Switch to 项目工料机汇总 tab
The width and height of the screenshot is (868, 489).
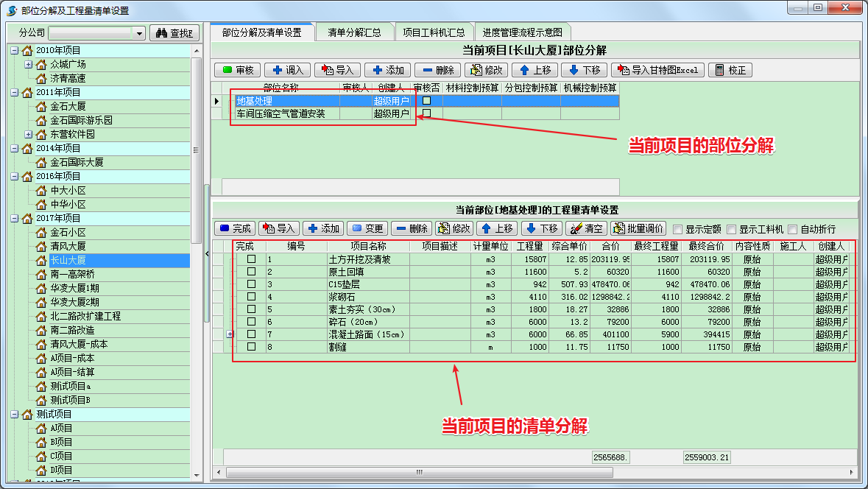(x=434, y=32)
